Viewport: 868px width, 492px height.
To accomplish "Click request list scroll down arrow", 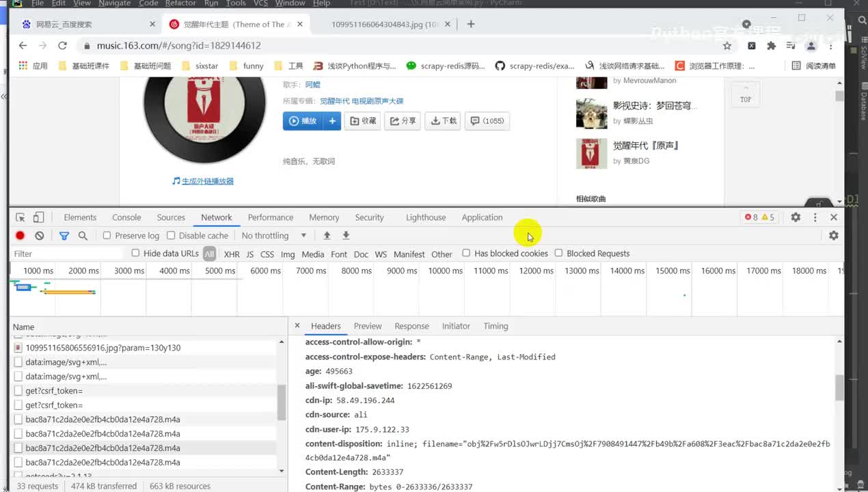I will tap(282, 471).
